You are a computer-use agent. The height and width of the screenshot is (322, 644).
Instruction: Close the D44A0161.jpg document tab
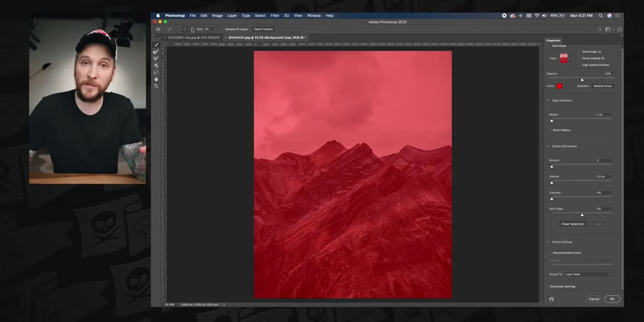(225, 38)
